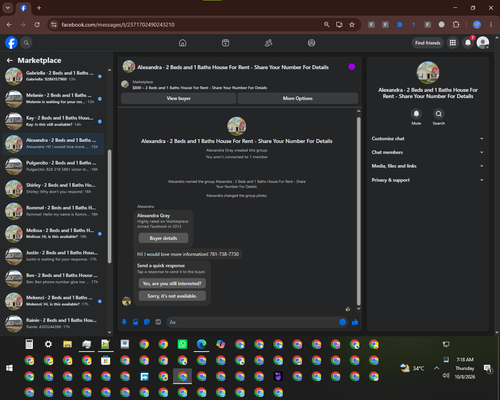Click the Find friends button
The width and height of the screenshot is (500, 400).
428,43
